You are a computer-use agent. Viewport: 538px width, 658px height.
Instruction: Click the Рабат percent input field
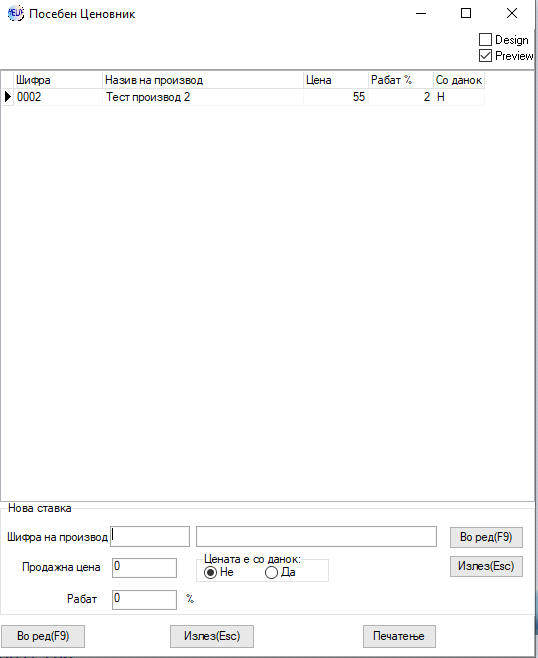point(144,600)
